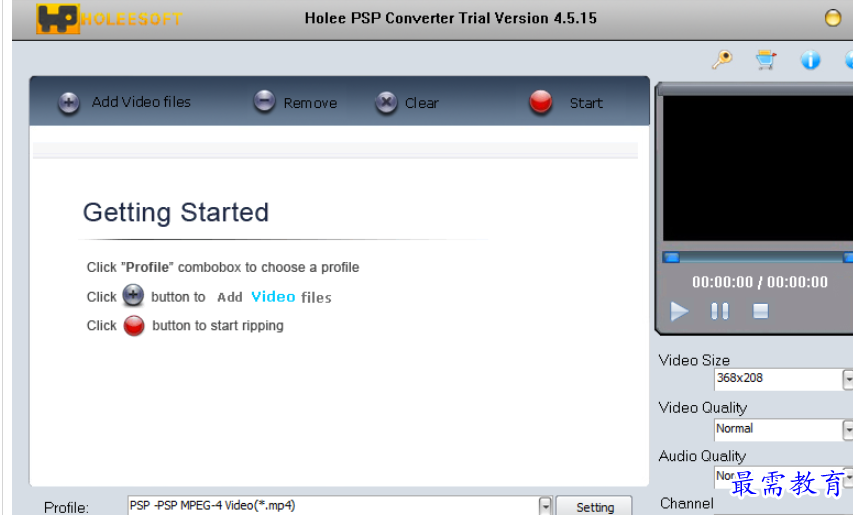
Task: Click the Audio Quality label
Action: (702, 456)
